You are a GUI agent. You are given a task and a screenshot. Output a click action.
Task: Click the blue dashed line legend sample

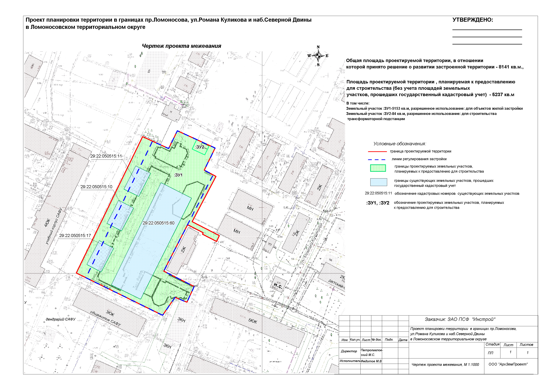point(377,159)
